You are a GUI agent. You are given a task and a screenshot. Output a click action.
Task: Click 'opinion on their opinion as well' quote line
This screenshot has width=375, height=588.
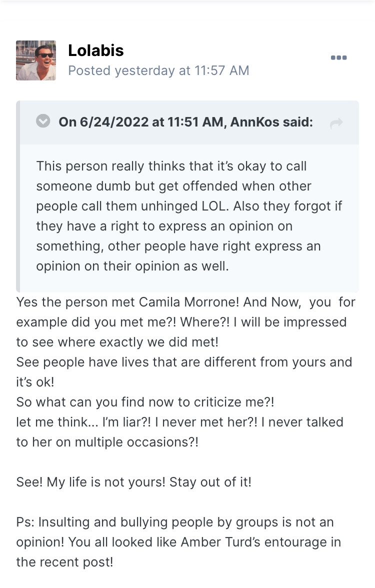coord(132,266)
